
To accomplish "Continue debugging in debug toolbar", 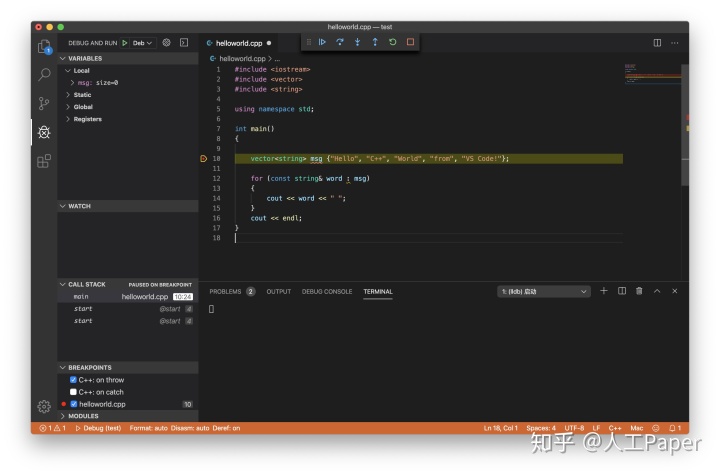I will 322,42.
